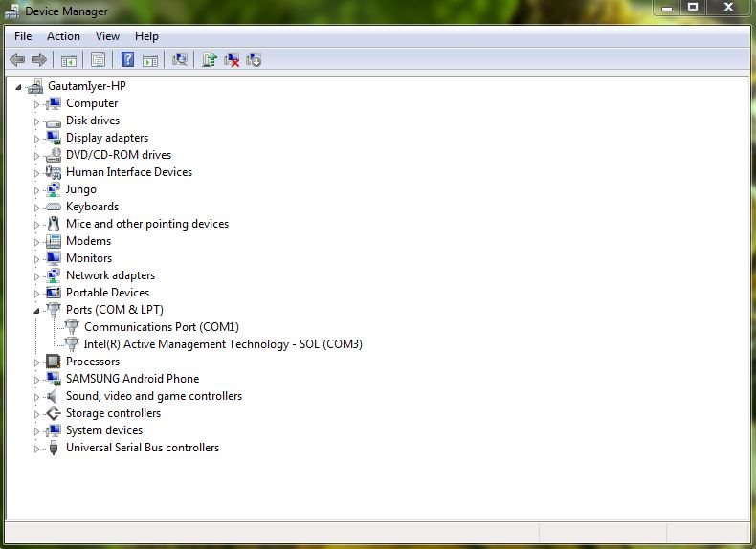Select the Jungo category icon
Image resolution: width=756 pixels, height=549 pixels.
[54, 189]
